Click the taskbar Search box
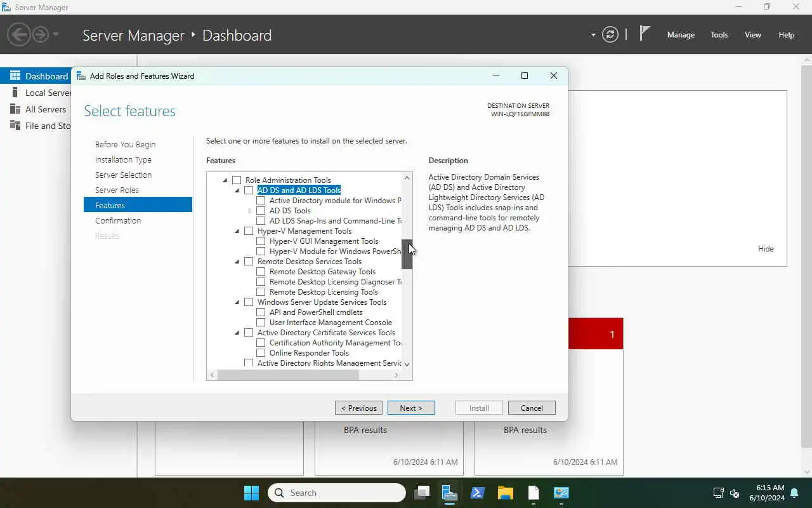The image size is (812, 508). pyautogui.click(x=337, y=493)
